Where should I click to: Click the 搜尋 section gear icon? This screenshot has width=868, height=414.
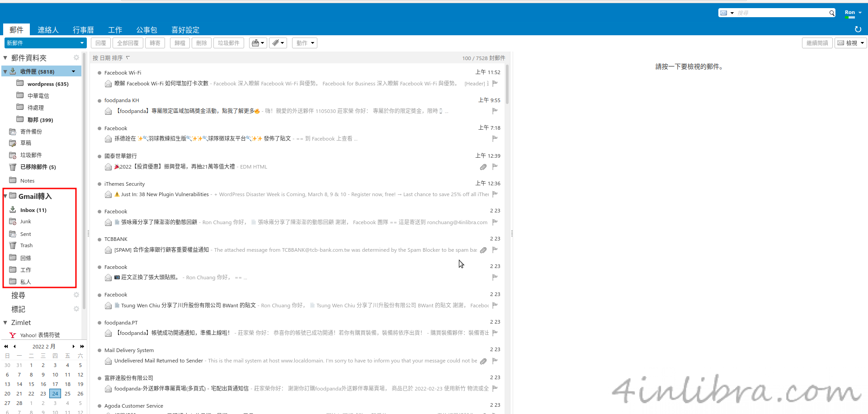coord(76,295)
